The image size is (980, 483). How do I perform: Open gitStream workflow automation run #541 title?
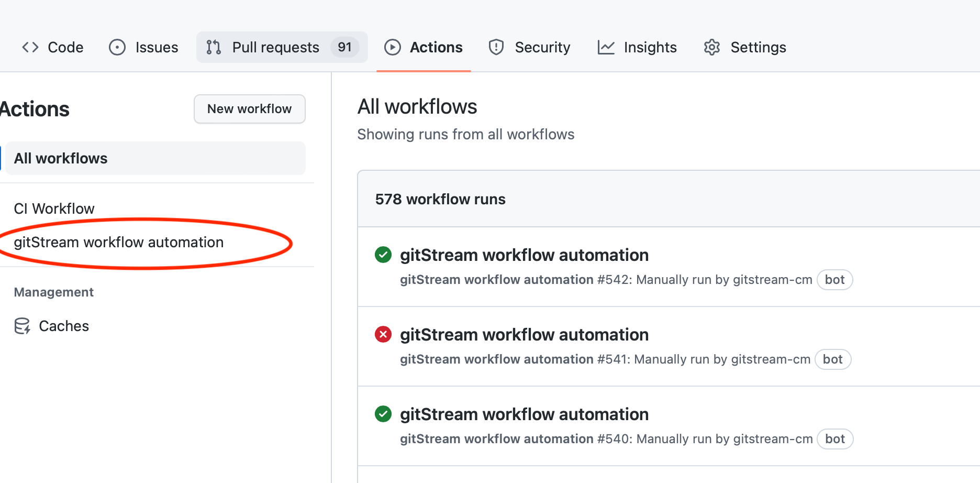[x=525, y=335]
